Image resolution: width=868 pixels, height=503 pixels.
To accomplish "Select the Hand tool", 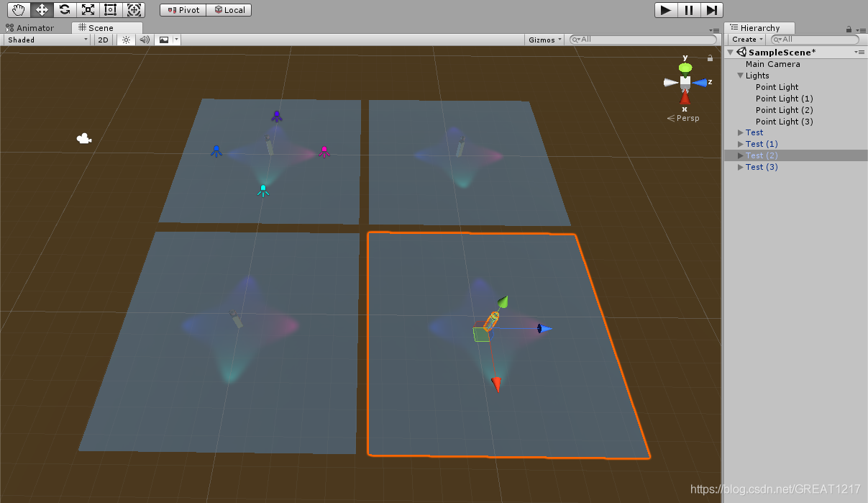I will [x=19, y=9].
